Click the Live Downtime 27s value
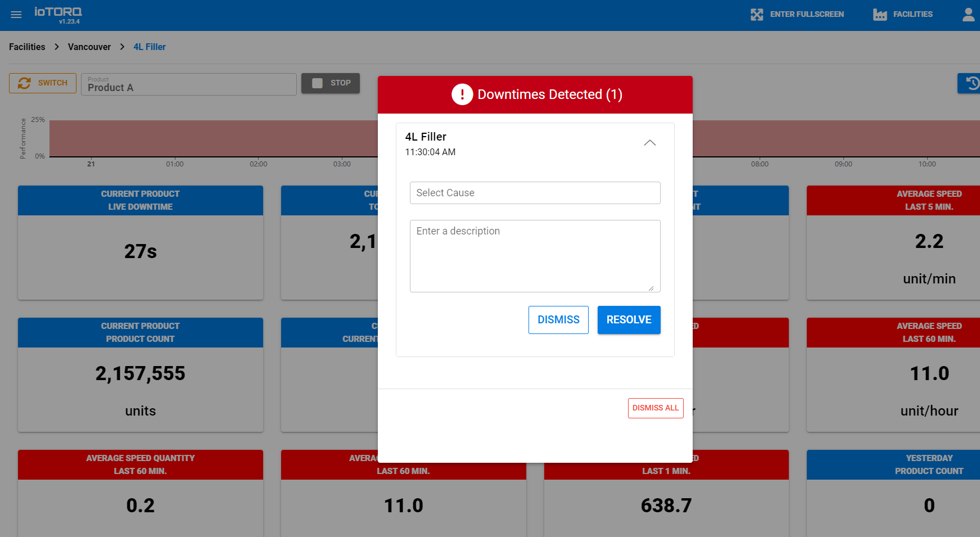 coord(141,251)
